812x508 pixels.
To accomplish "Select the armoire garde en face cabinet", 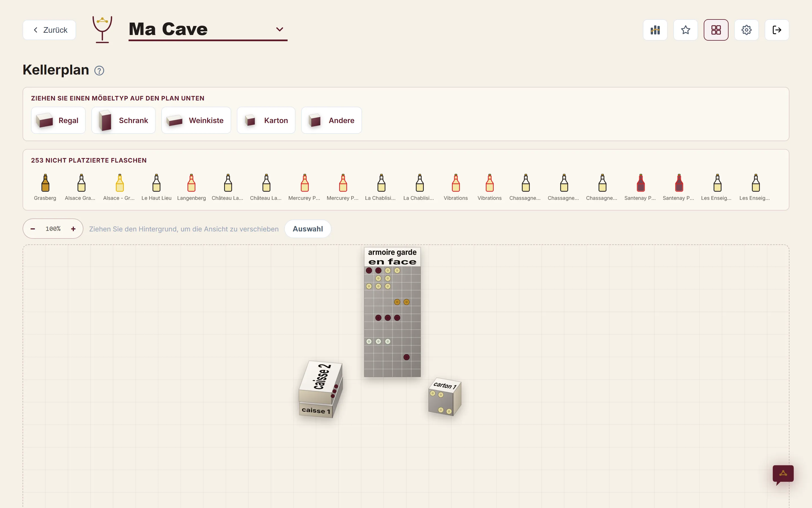I will pyautogui.click(x=392, y=312).
